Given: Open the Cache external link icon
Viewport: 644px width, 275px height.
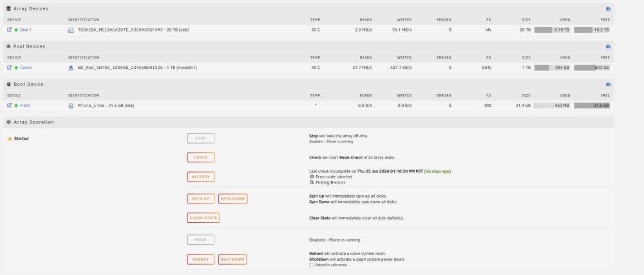Looking at the screenshot, I should click(10, 68).
